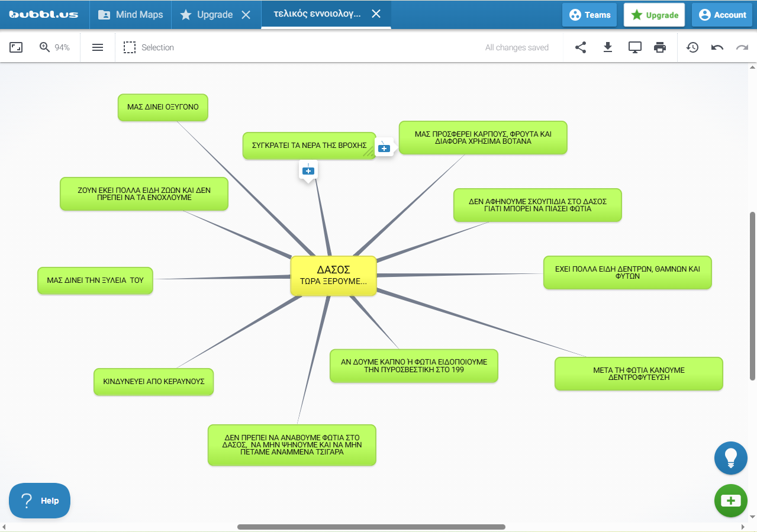Toggle the Selection mode tool
The image size is (757, 532).
[x=149, y=47]
